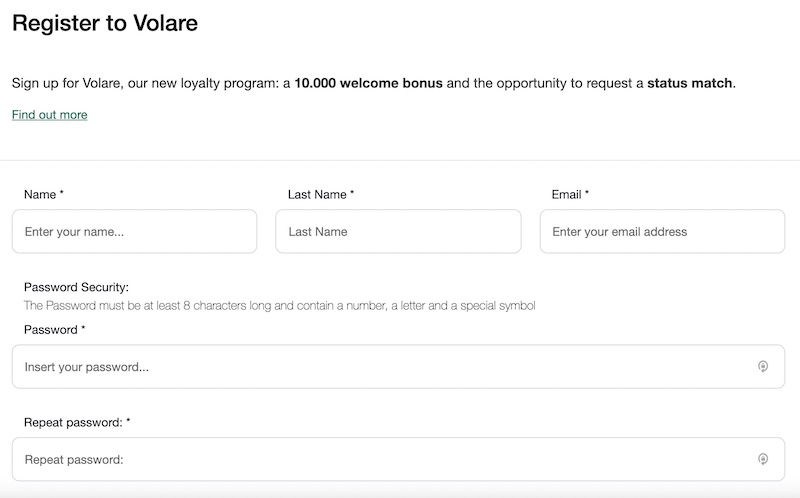This screenshot has height=498, width=800.
Task: Click the Name * field label
Action: coord(44,194)
